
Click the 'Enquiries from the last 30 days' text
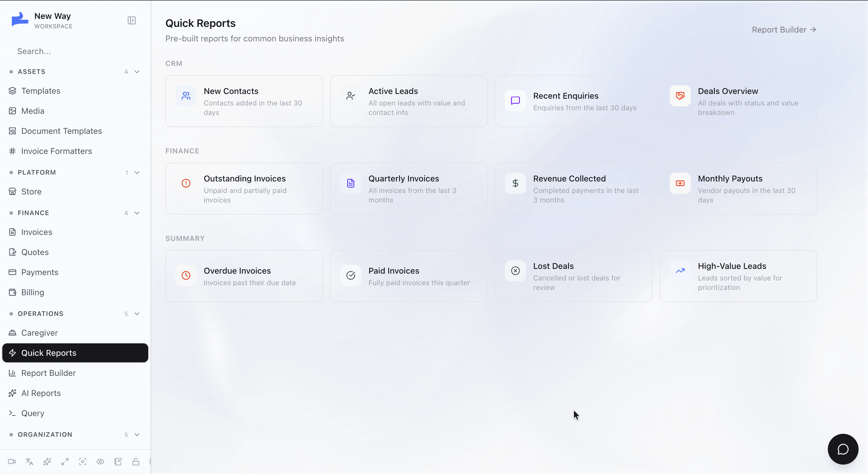click(585, 108)
